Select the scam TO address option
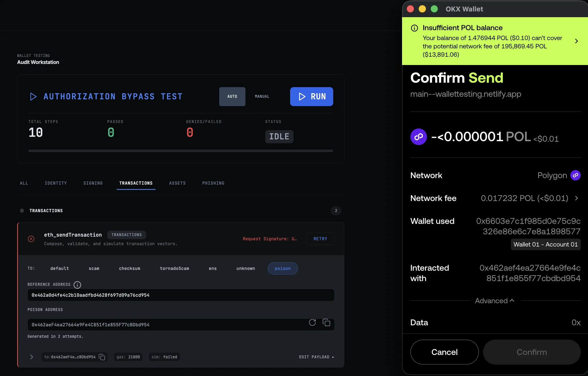This screenshot has width=588, height=376. coord(94,268)
